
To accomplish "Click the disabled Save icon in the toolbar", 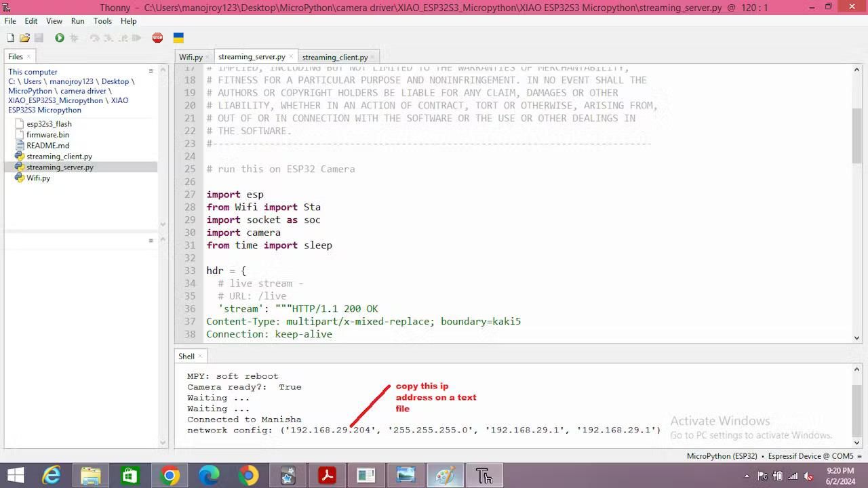I will pyautogui.click(x=39, y=37).
